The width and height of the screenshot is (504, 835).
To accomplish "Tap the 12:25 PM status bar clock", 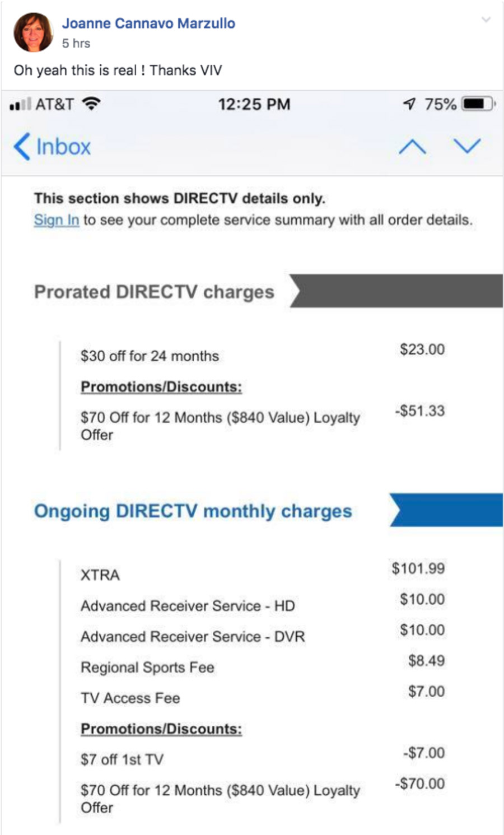I will pos(254,104).
